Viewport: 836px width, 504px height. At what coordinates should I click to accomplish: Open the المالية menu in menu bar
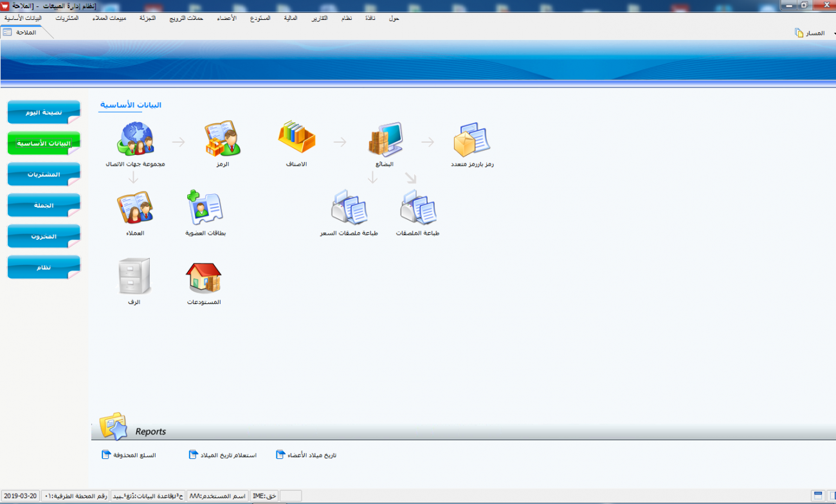tap(291, 18)
